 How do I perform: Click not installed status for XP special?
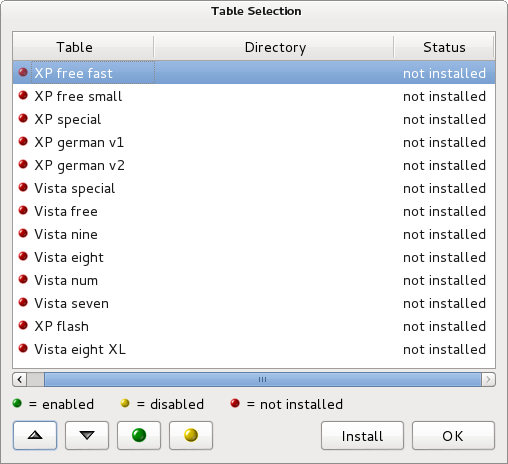(444, 119)
